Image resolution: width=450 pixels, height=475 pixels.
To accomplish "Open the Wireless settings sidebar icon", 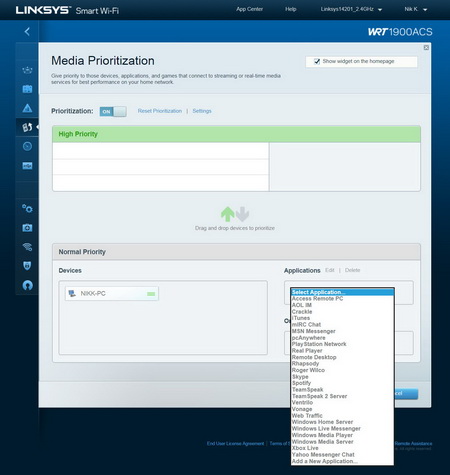I will pyautogui.click(x=27, y=247).
